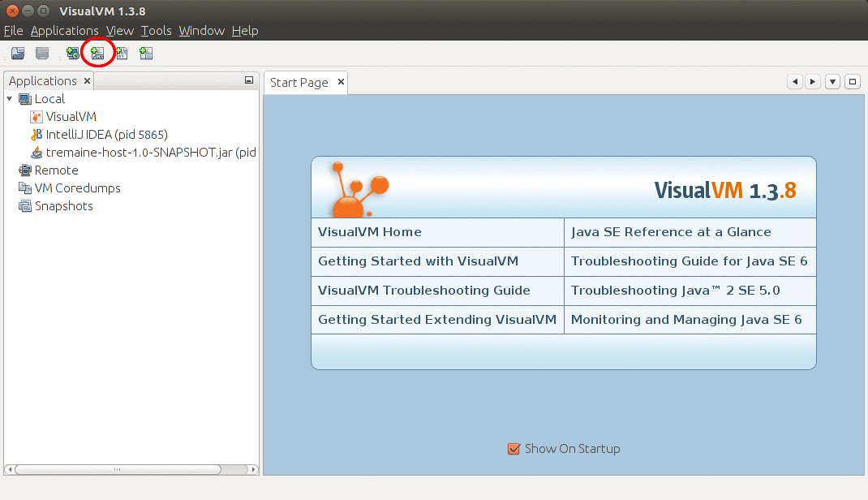Open the Help menu
Screen dimensions: 868x500
(x=245, y=31)
